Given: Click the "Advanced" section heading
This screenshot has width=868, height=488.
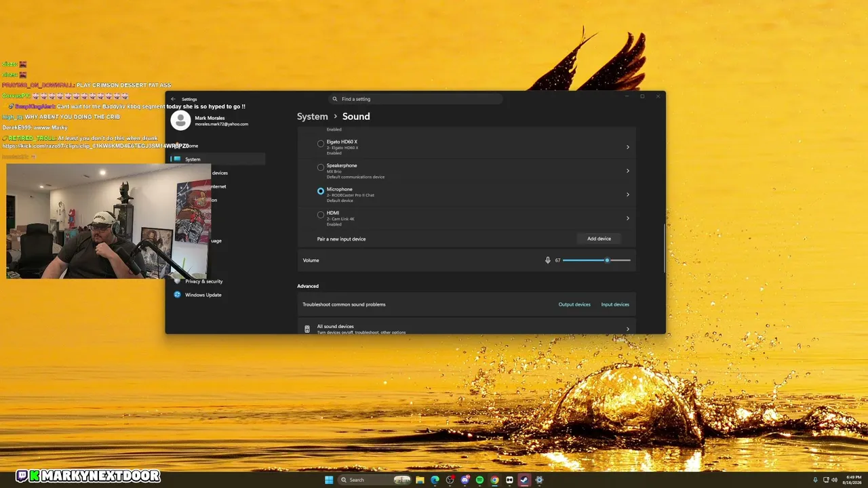Looking at the screenshot, I should click(x=308, y=286).
